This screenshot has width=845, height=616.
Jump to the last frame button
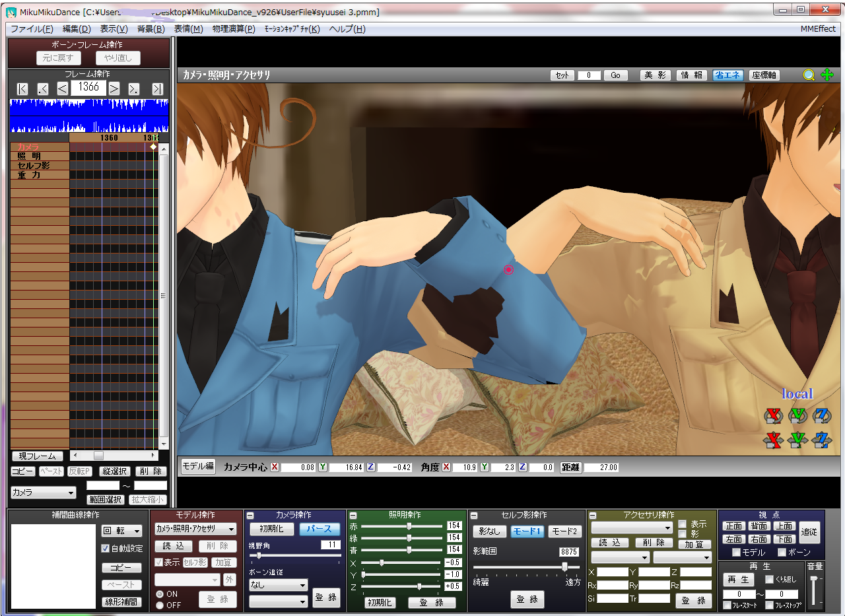click(x=157, y=88)
